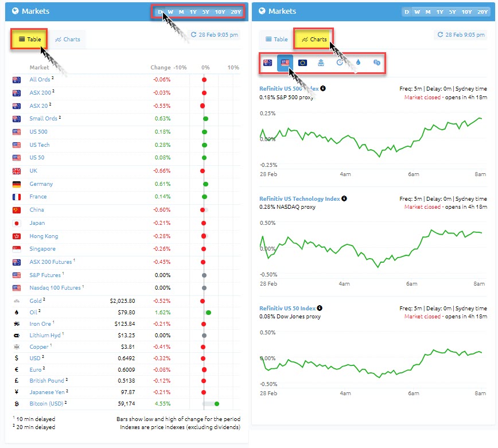Set right panel period to W
Screen dimensions: 498x448
(x=417, y=11)
